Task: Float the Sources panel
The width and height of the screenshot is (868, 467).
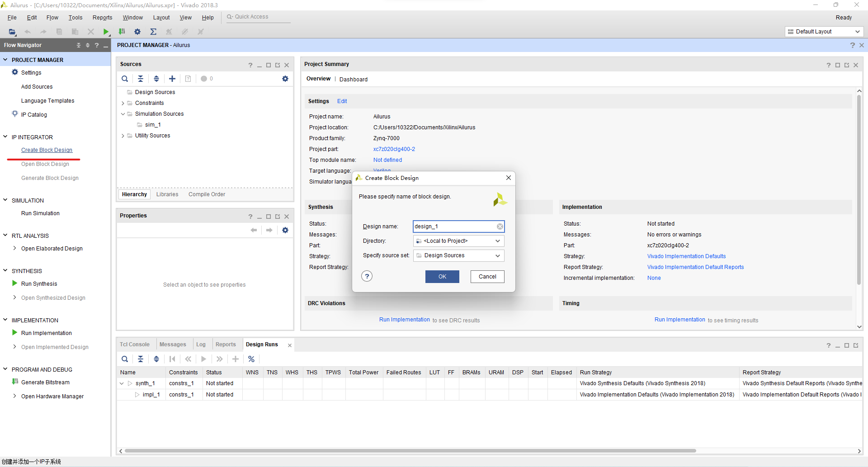Action: tap(278, 65)
